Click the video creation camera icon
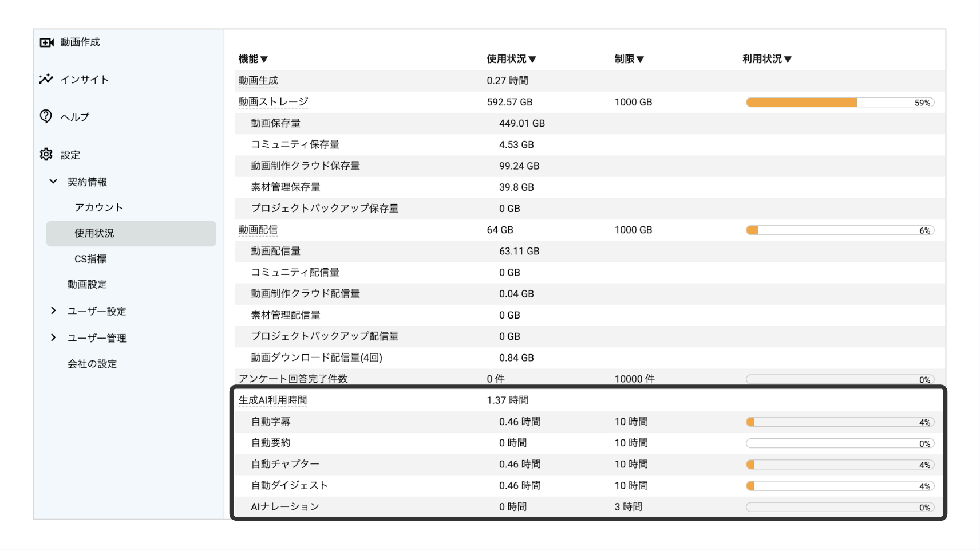The height and width of the screenshot is (550, 980). point(47,42)
